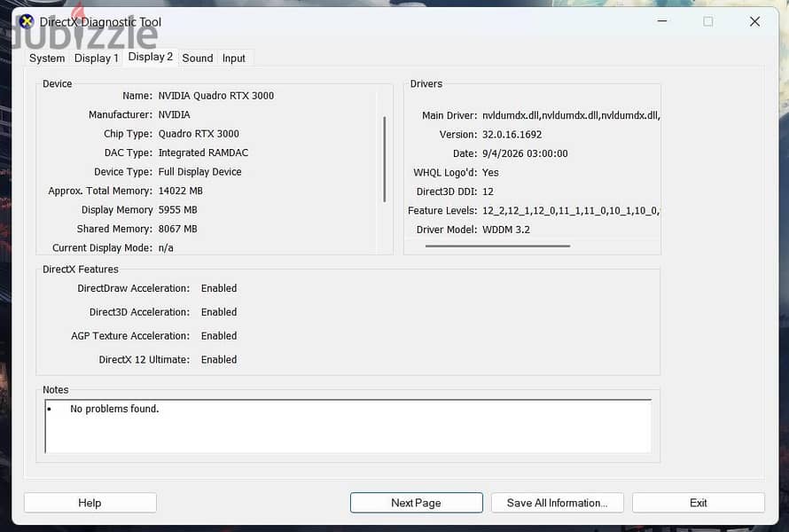Close the DirectX Diagnostic Tool window
Screen dimensions: 789x532
tap(754, 21)
